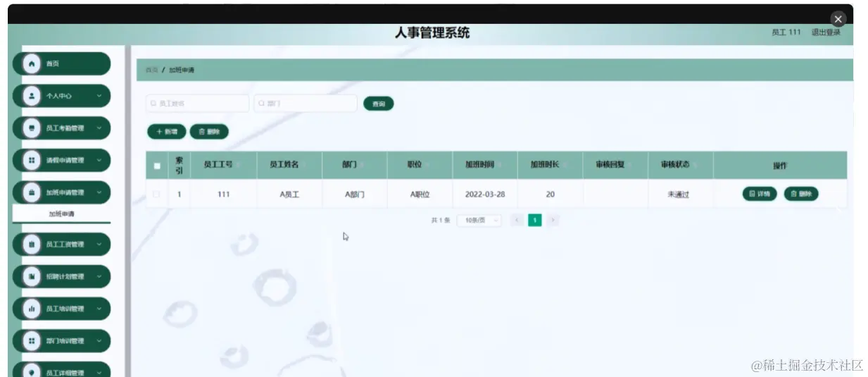Click the 请假申请管理 sidebar icon
868x377 pixels.
click(32, 160)
